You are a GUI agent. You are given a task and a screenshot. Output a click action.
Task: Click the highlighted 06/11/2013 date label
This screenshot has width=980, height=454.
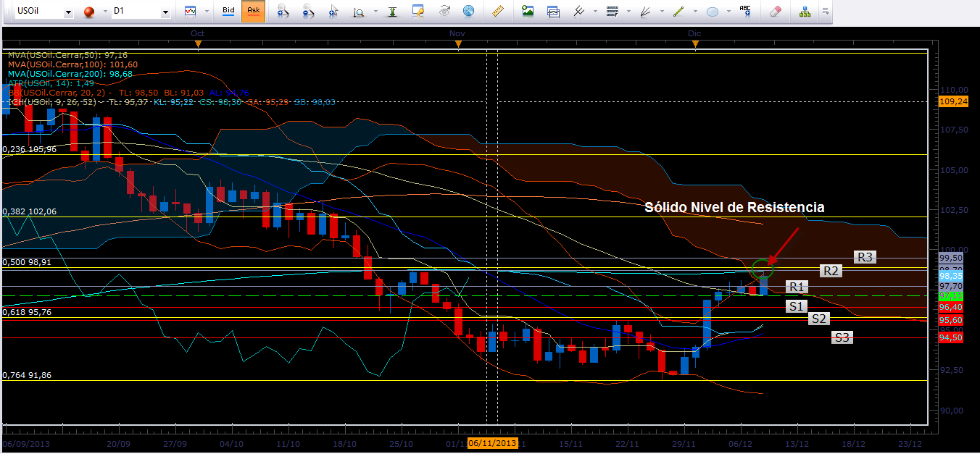pos(493,443)
